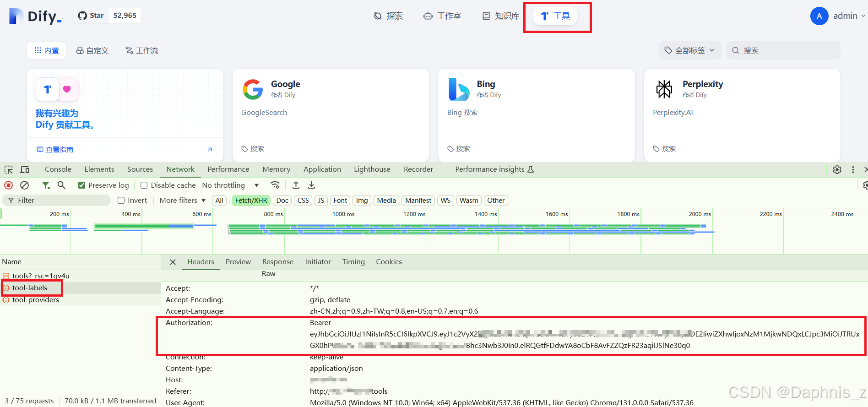Click the Bing logo icon
The image size is (868, 407).
click(x=459, y=89)
